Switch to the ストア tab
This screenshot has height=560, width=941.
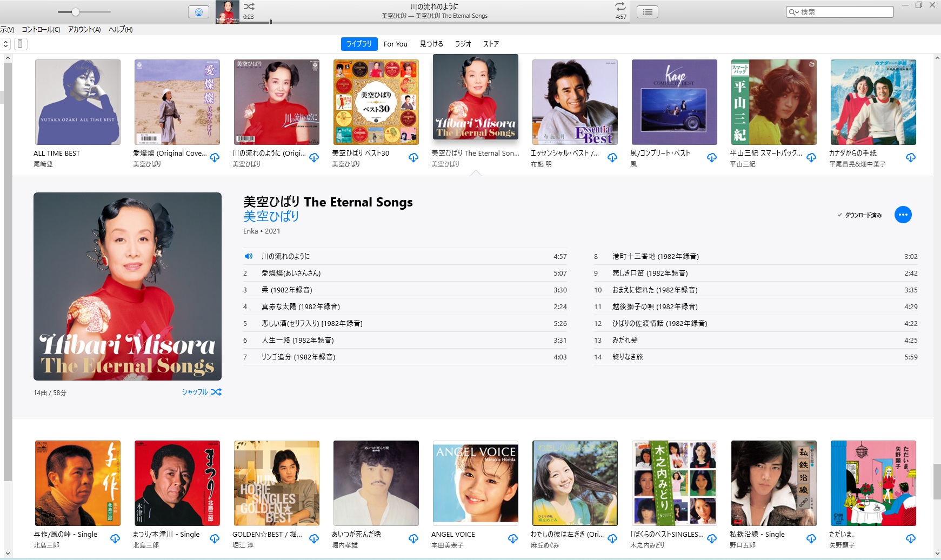point(491,44)
